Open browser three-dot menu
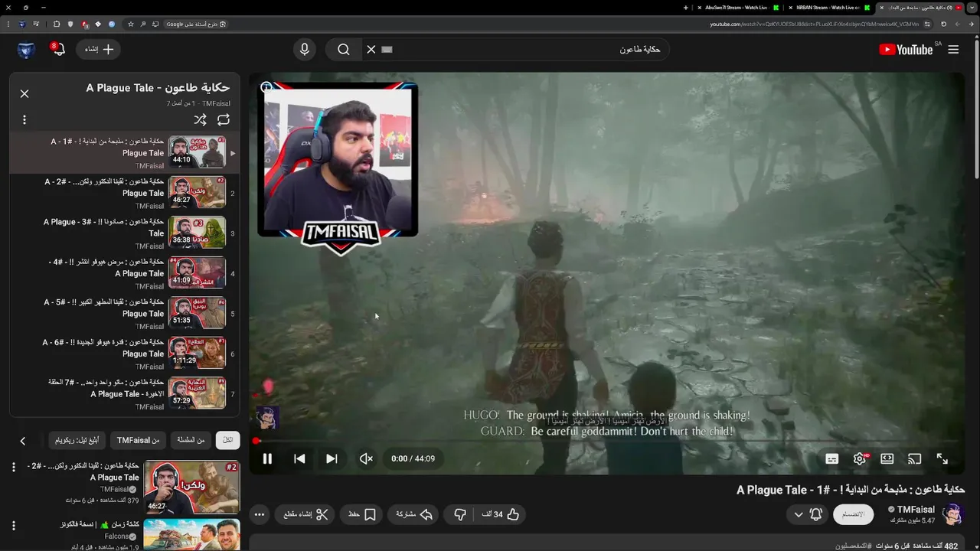 tap(8, 24)
